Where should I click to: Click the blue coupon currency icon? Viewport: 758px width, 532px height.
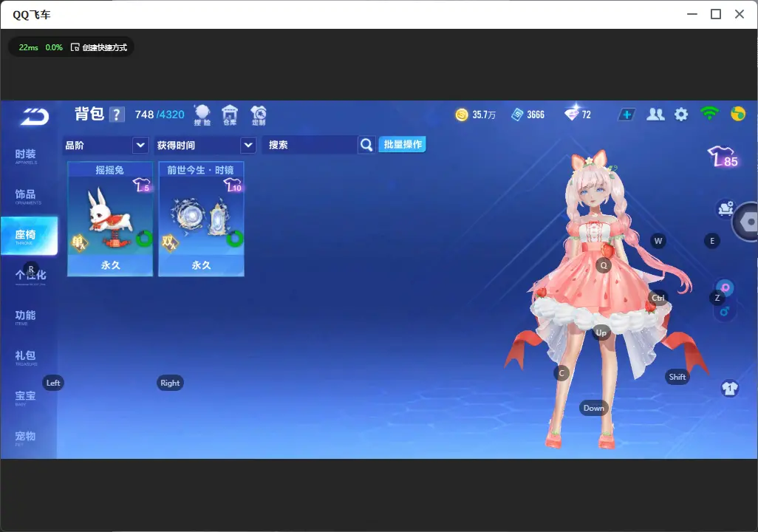(517, 115)
